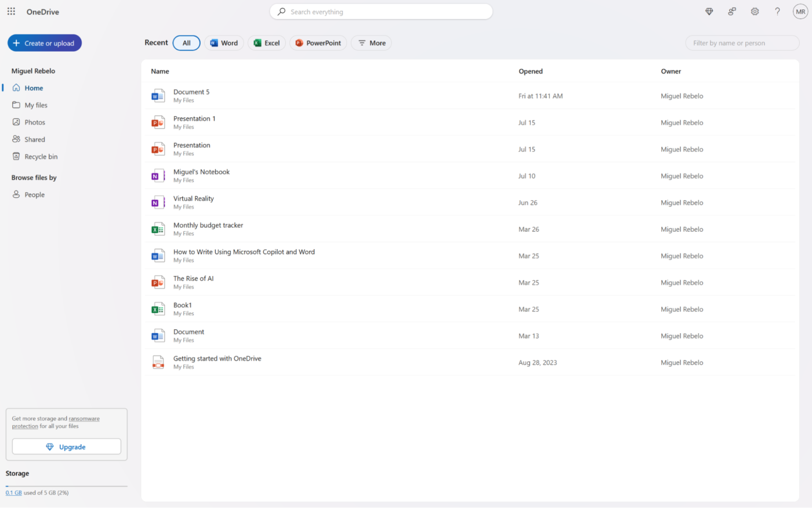Open the app launcher grid icon
Viewport: 812px width, 508px height.
[11, 12]
